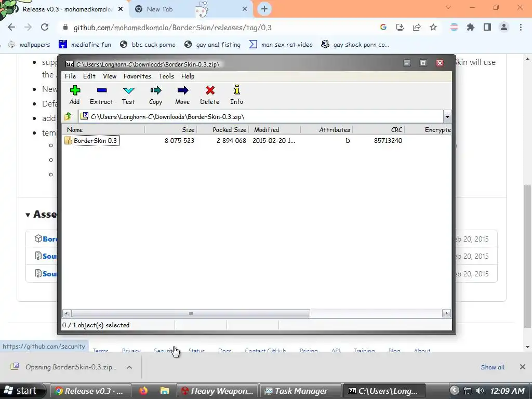Viewport: 532px width, 399px height.
Task: Show hidden system tray icons
Action: pos(455,391)
